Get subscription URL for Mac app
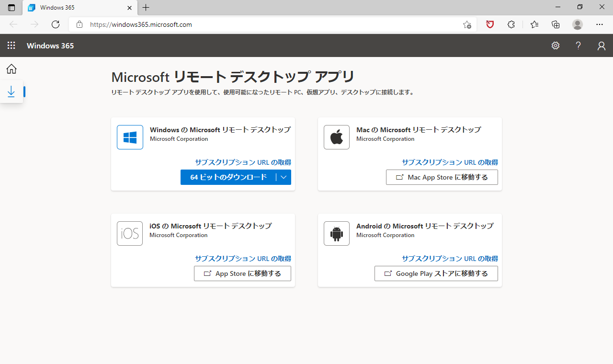This screenshot has width=613, height=364. click(x=450, y=162)
